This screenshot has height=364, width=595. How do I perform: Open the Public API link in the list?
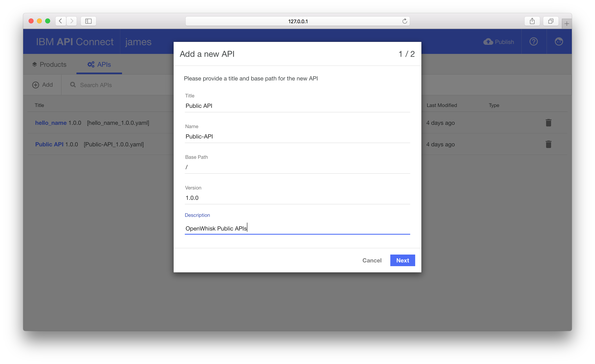[49, 144]
